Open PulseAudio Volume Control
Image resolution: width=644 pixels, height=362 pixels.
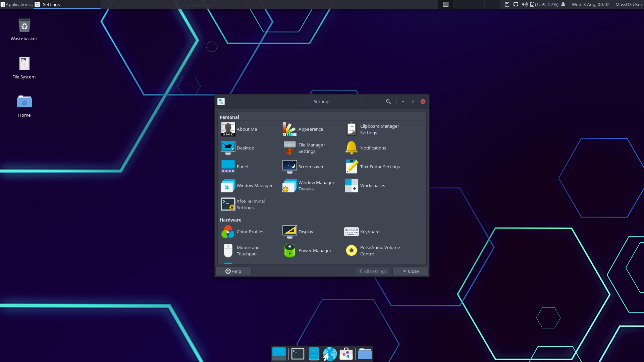tap(372, 250)
